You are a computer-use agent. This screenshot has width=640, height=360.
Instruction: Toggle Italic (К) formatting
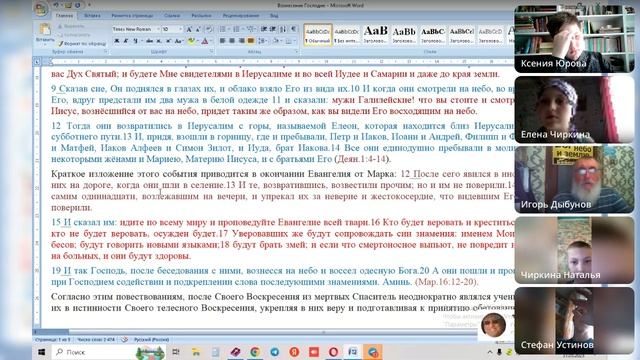point(126,41)
